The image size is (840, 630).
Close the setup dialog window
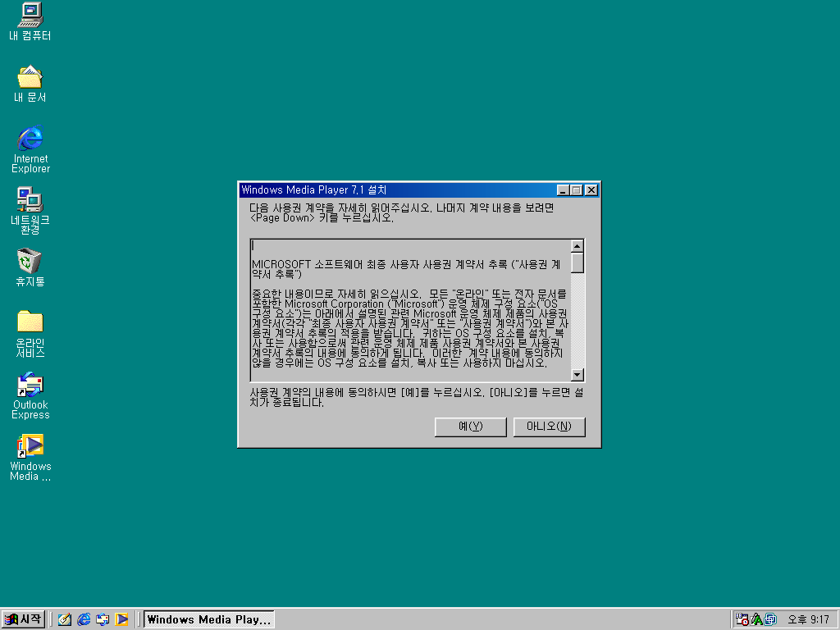tap(591, 190)
